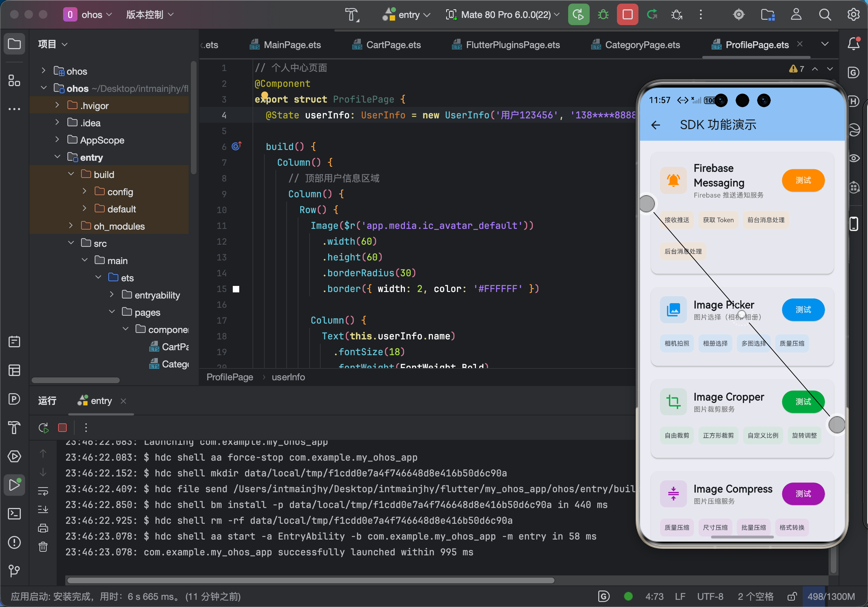Open the device selector Mate 80 Pro dropdown
Screen dimensions: 868x607
(503, 15)
